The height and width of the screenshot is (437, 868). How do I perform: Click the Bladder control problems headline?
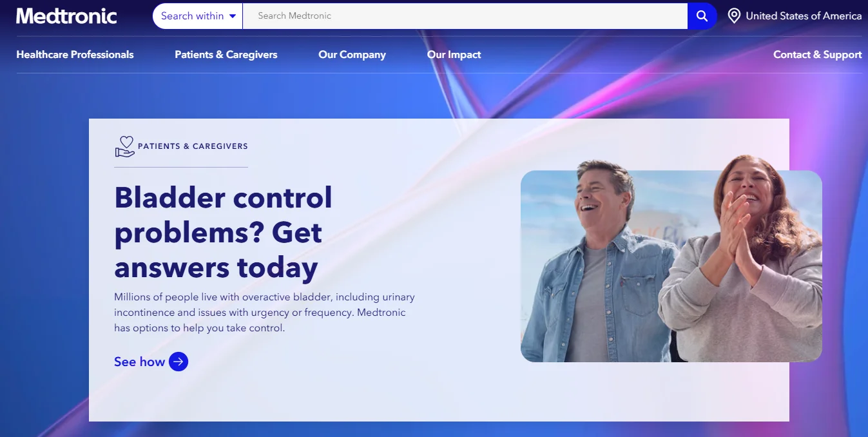tap(223, 232)
